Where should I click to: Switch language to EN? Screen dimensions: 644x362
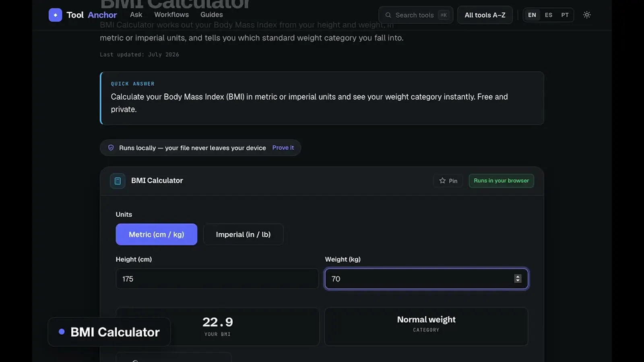[x=532, y=15]
